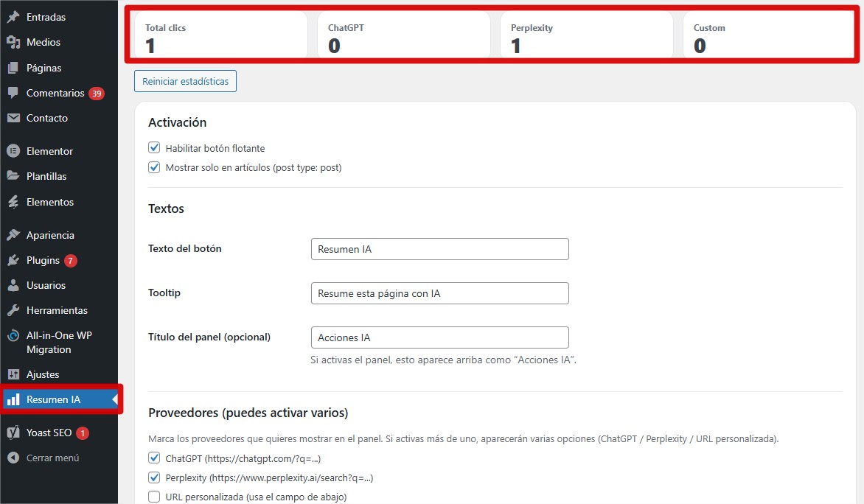
Task: Open Elementor via its sidebar icon
Action: pos(13,151)
